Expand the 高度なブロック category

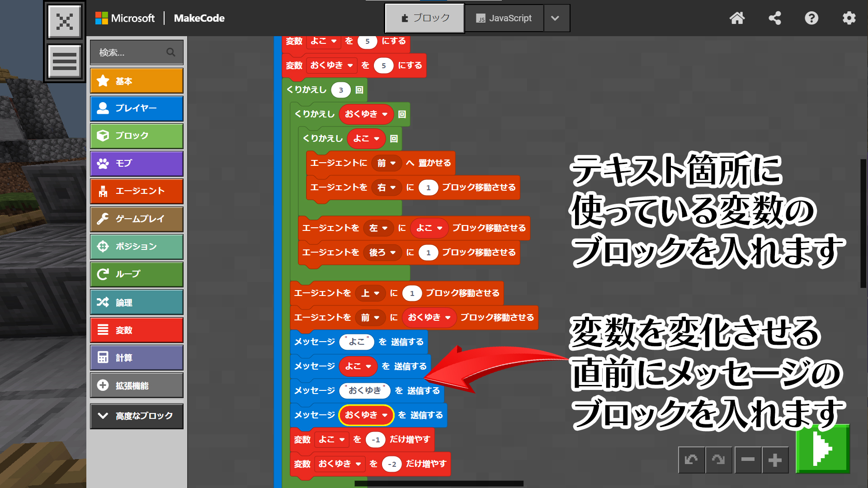(137, 416)
